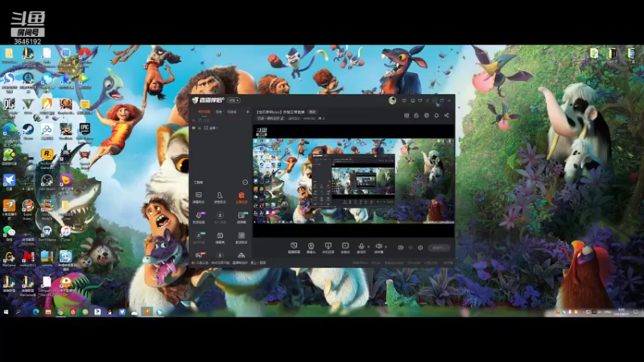Edit the stream category pill with pencil
The height and width of the screenshot is (362, 644).
point(270,118)
